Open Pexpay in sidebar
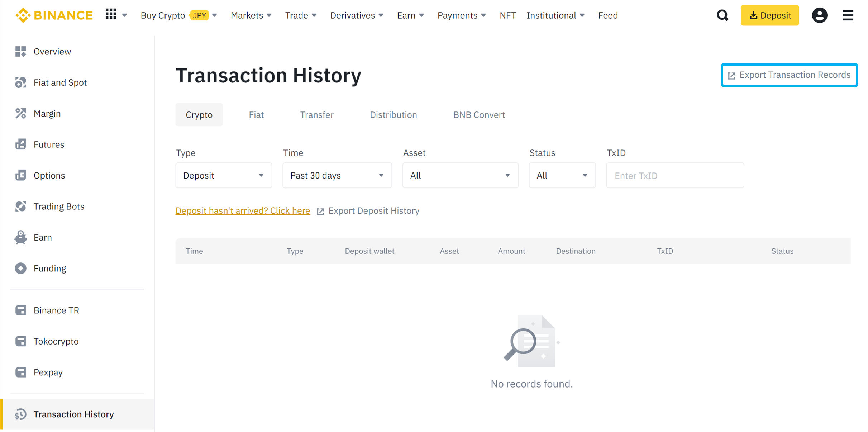Viewport: 868px width, 432px height. (x=48, y=372)
